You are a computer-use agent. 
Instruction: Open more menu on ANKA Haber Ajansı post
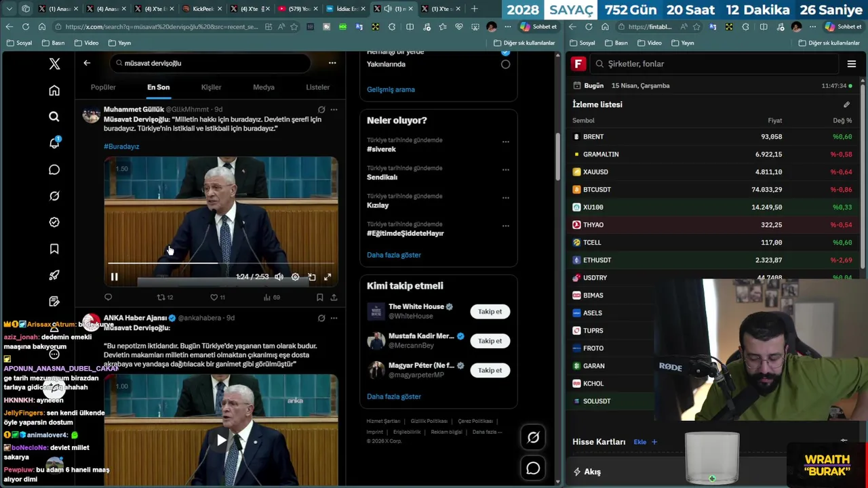click(x=334, y=318)
